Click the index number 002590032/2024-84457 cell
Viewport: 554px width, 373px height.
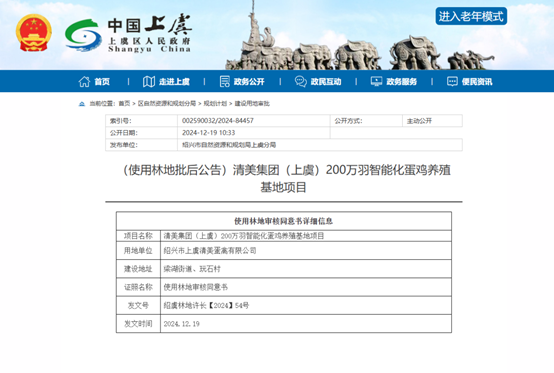[254, 121]
